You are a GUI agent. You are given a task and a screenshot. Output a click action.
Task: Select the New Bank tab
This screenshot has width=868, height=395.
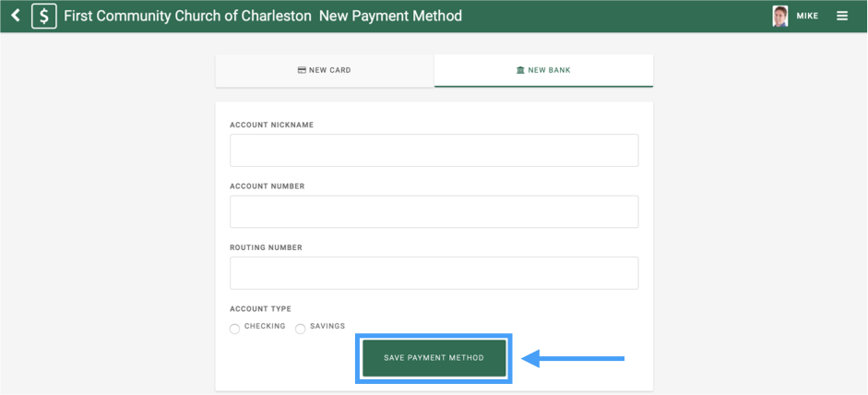tap(543, 70)
